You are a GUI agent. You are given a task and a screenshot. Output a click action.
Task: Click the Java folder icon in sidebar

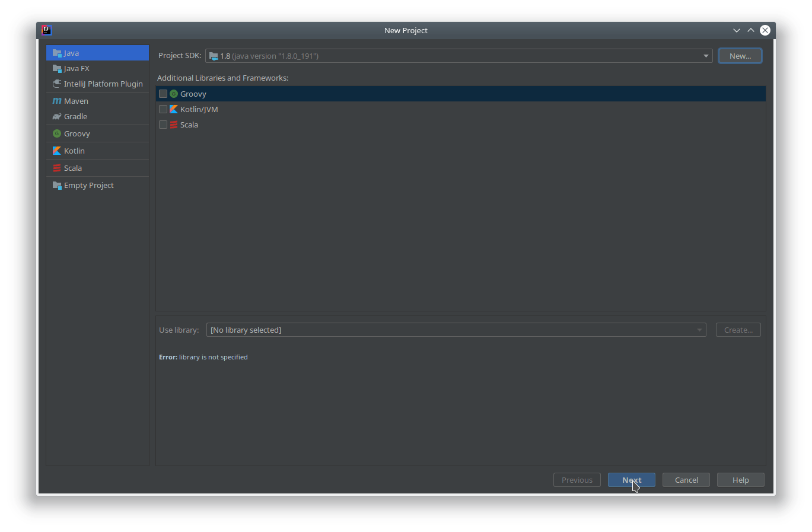57,53
